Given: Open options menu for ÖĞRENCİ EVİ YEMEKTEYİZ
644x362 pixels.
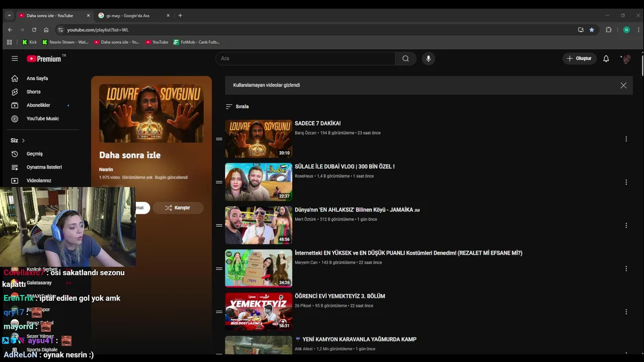Looking at the screenshot, I should (626, 312).
